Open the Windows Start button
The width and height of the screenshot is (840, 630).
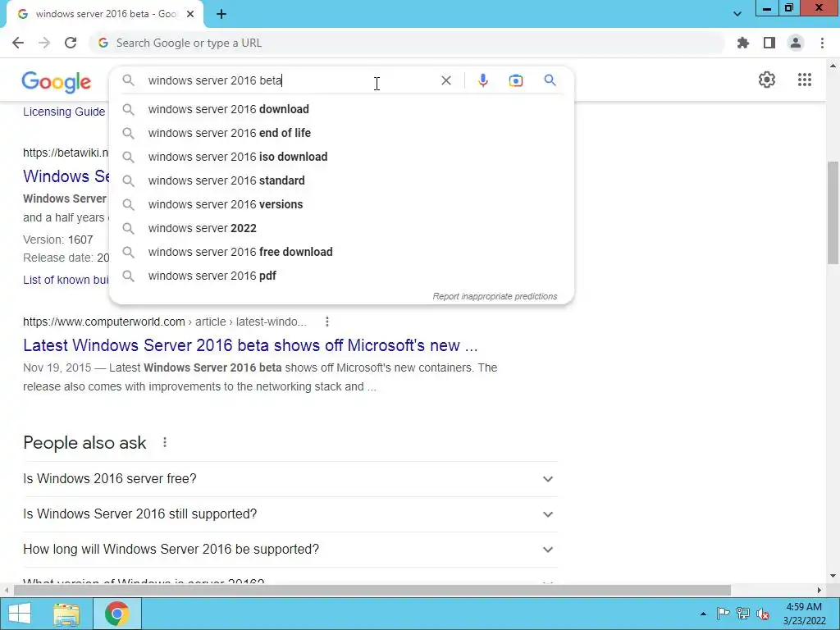click(x=20, y=614)
